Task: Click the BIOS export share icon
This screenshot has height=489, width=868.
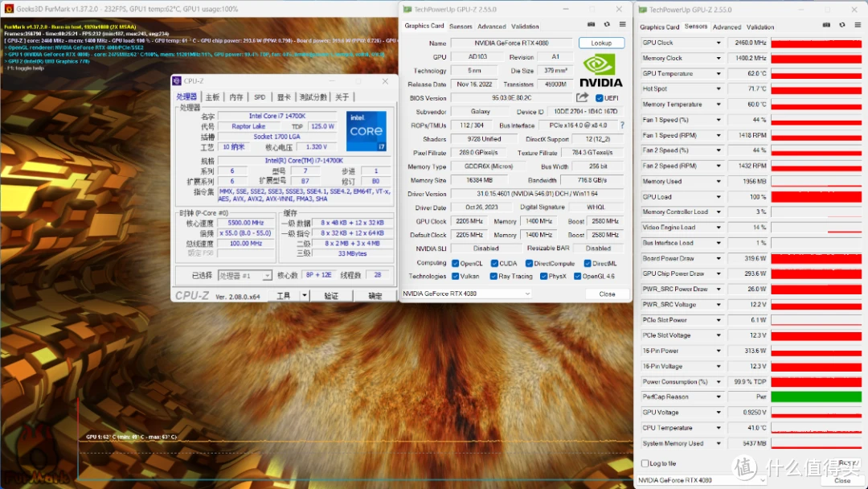Action: pyautogui.click(x=582, y=97)
